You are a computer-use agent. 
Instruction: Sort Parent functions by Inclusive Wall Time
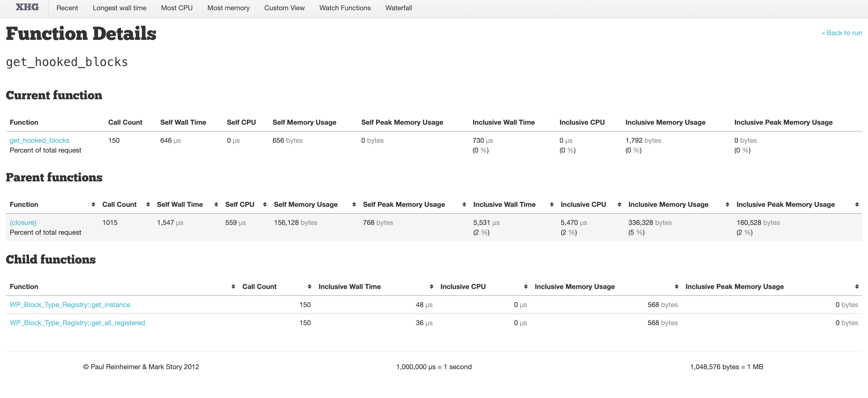point(504,205)
